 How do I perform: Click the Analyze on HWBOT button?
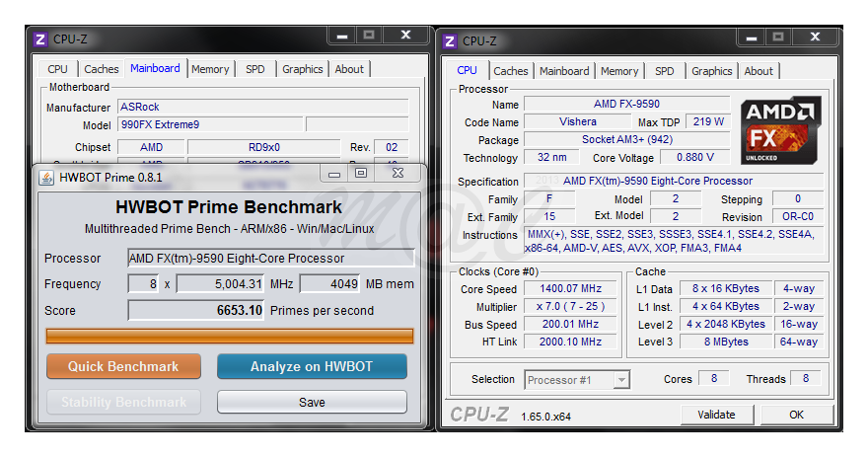(x=312, y=367)
